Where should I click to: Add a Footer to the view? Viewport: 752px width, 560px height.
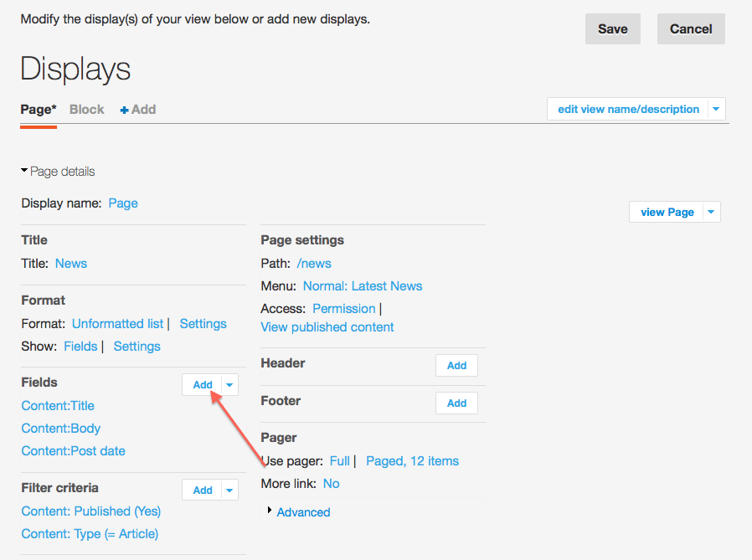pos(456,403)
